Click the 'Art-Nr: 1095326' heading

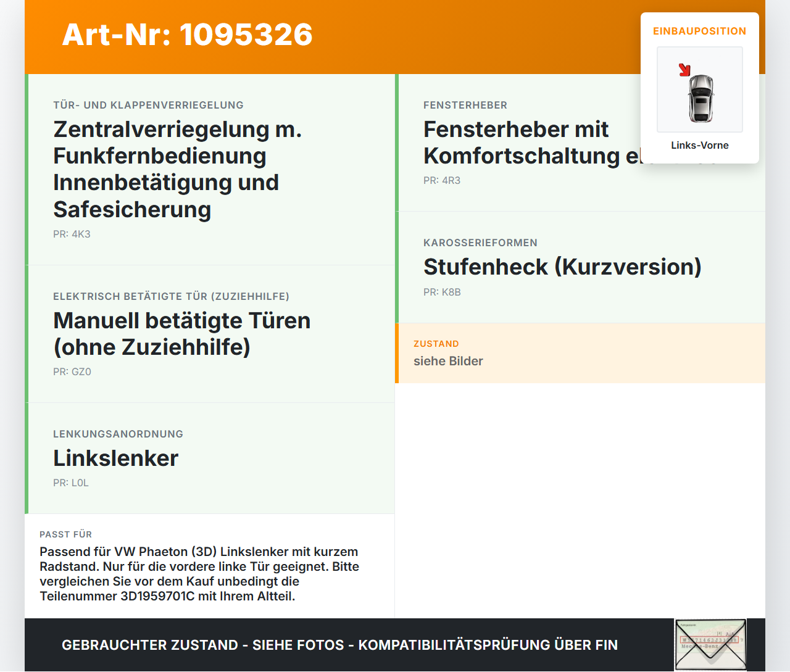187,35
